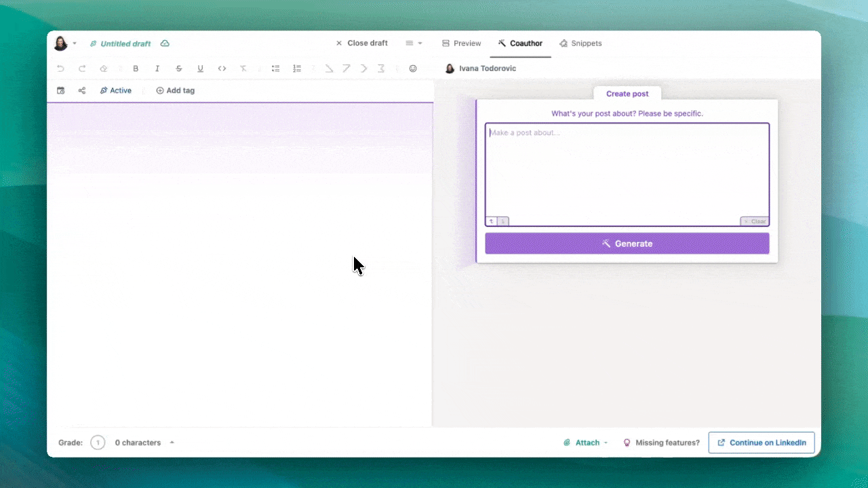Insert a numbered list
The height and width of the screenshot is (488, 868).
(x=297, y=68)
